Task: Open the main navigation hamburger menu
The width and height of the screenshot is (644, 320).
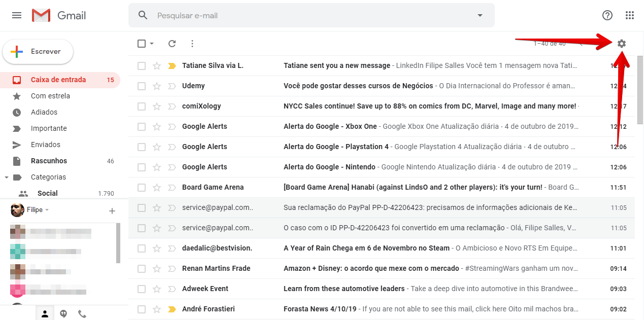Action: click(16, 15)
